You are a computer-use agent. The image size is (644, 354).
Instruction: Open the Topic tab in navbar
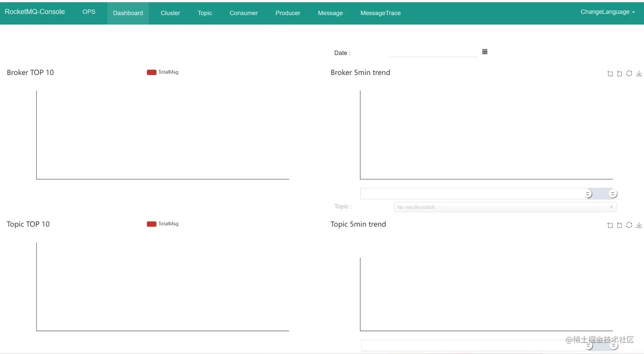coord(205,13)
